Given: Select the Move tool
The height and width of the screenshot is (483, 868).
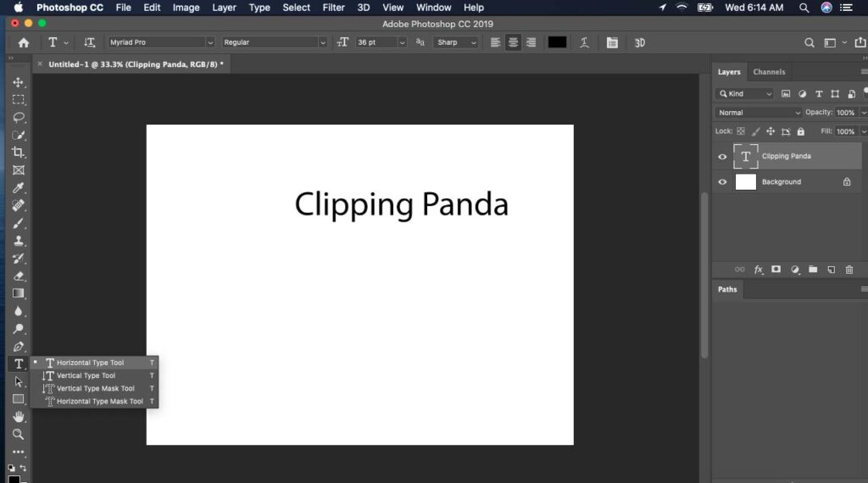Looking at the screenshot, I should point(19,82).
